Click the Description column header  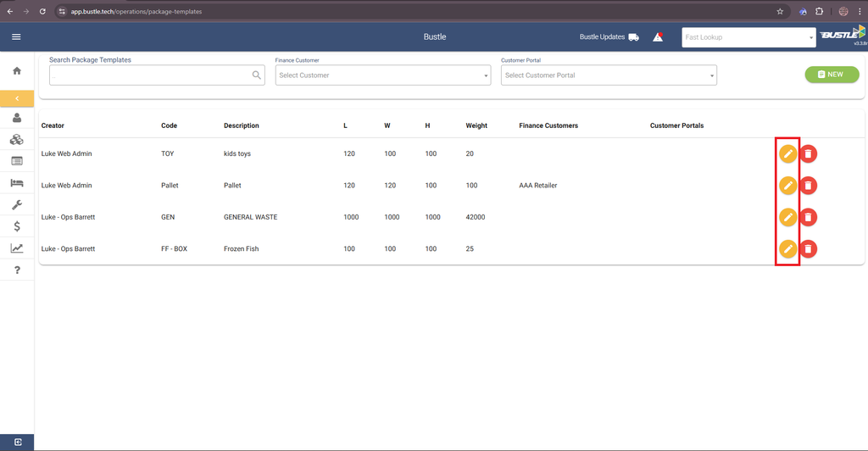(x=242, y=125)
